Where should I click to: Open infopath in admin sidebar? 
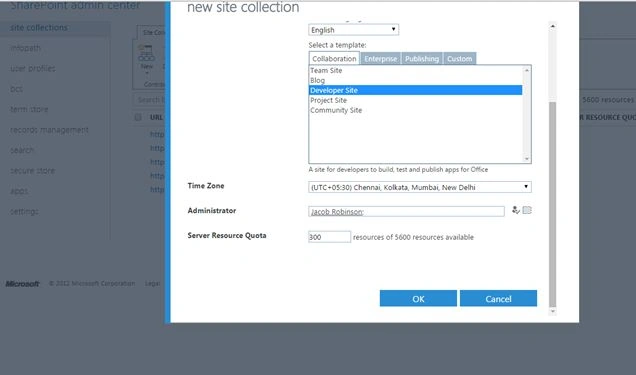[x=25, y=48]
